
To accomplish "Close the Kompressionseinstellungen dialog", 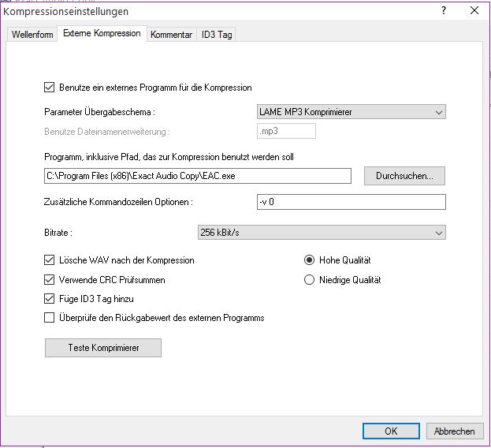I will tap(474, 11).
